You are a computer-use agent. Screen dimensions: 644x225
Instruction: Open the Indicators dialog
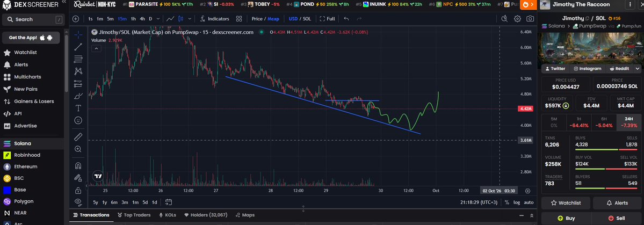pos(214,19)
